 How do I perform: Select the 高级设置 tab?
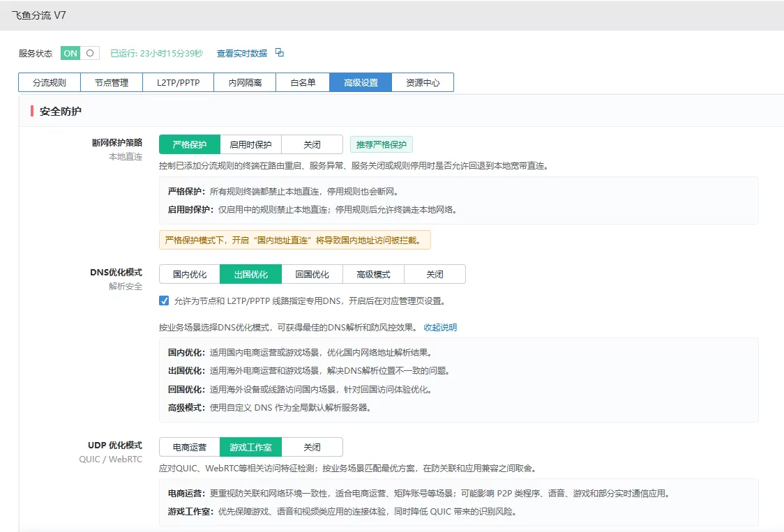361,82
